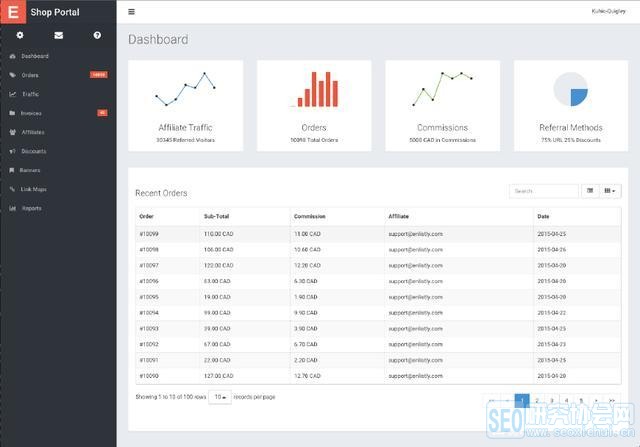Go to pagination page 3
640x447 pixels.
click(552, 400)
